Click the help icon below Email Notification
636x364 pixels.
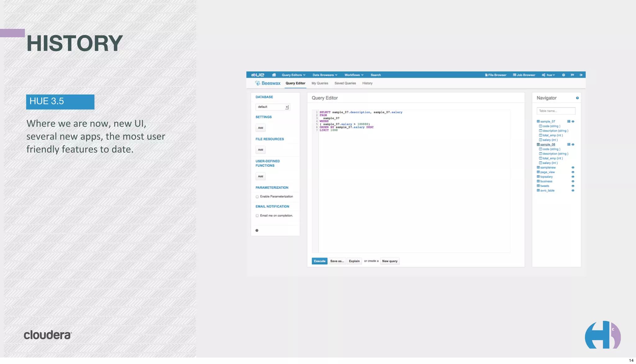257,231
